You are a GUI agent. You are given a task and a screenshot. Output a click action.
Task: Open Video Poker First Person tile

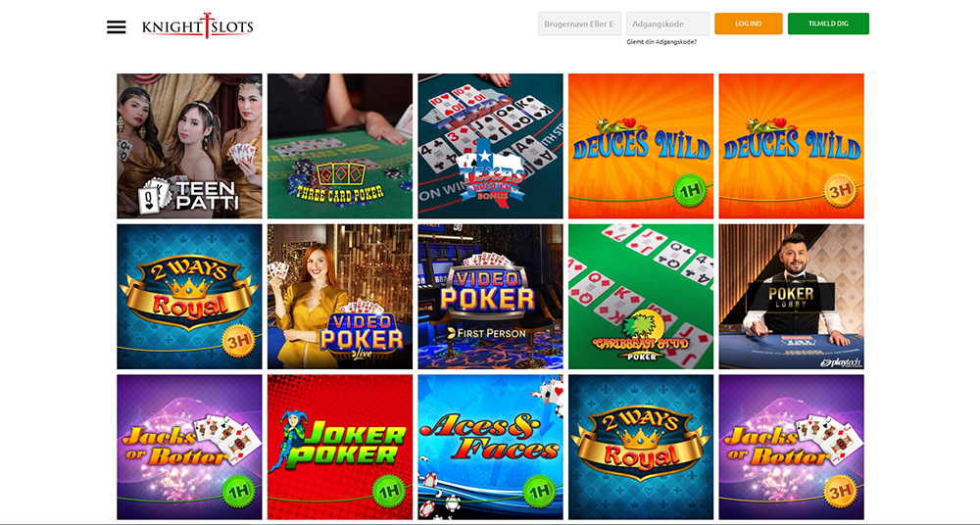point(491,297)
